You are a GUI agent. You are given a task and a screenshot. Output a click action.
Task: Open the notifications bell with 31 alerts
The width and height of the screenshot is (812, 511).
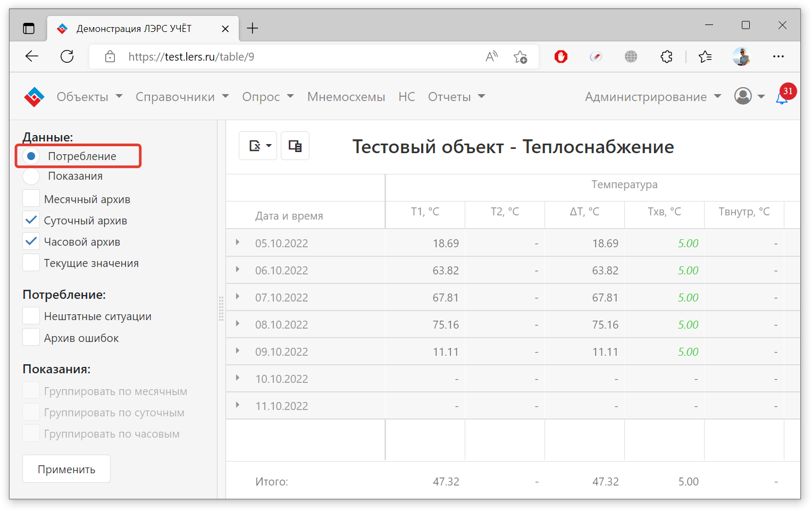(781, 98)
